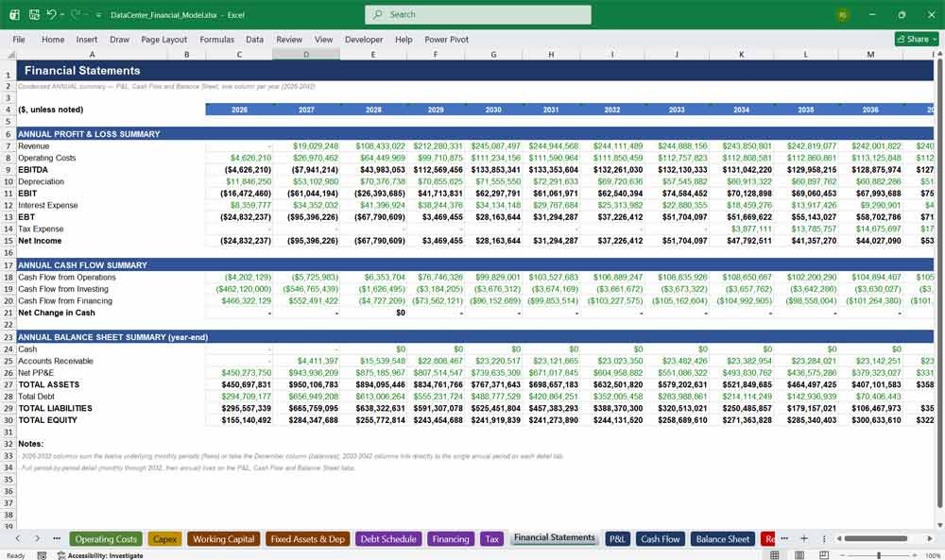Switch to Operating Costs sheet tab
This screenshot has width=945, height=560.
pos(106,539)
